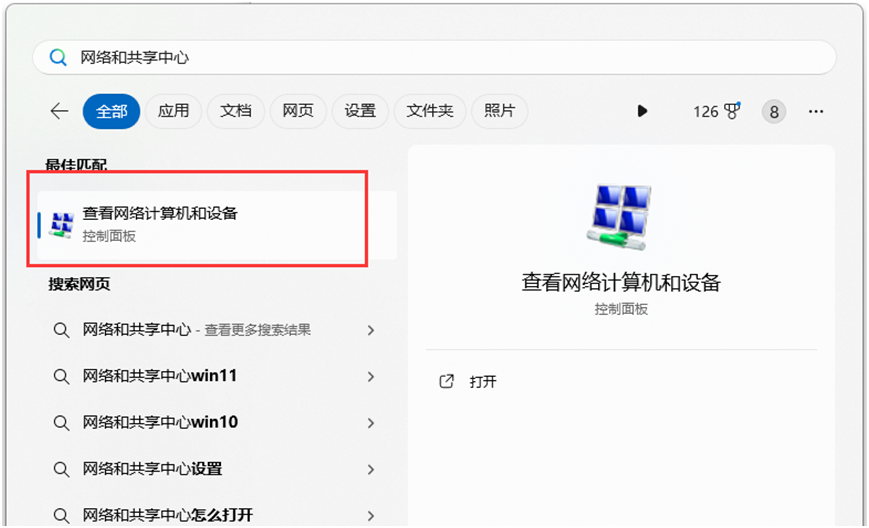
Task: Click the large network icon in preview pane
Action: click(x=620, y=217)
